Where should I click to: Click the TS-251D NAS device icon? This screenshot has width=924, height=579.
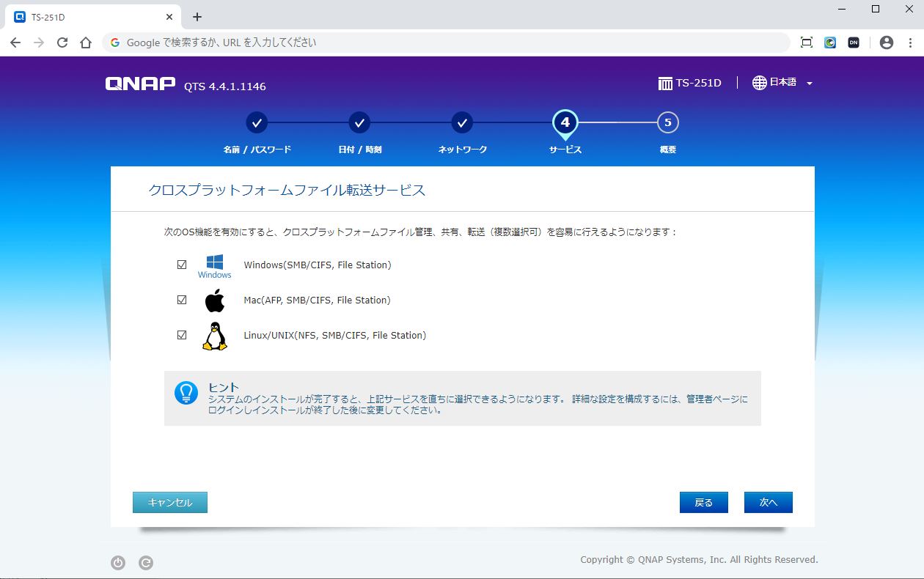pos(665,84)
